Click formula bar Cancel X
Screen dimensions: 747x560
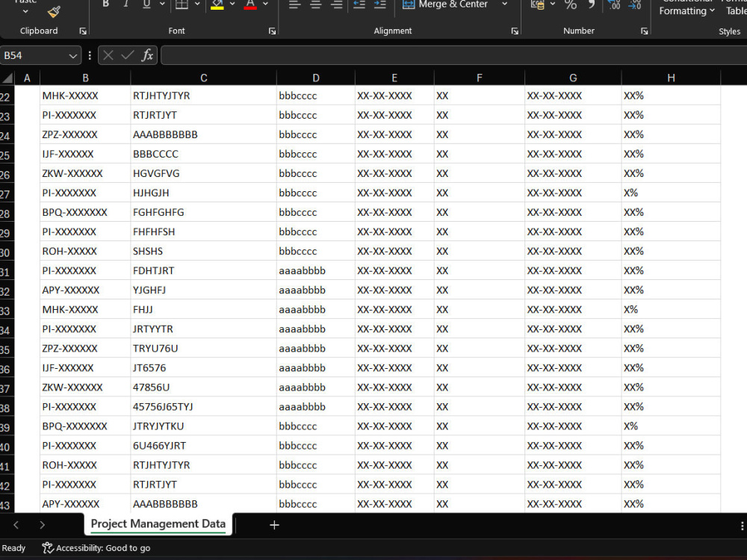108,55
